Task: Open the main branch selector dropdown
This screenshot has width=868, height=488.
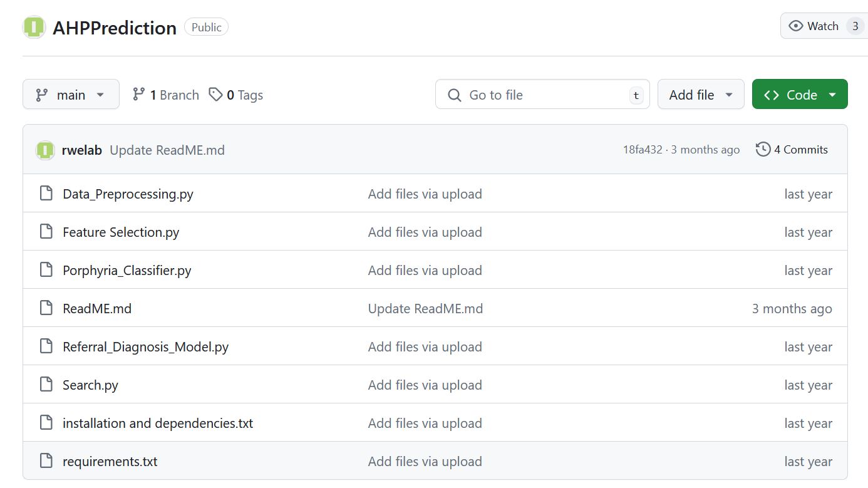Action: pos(71,95)
